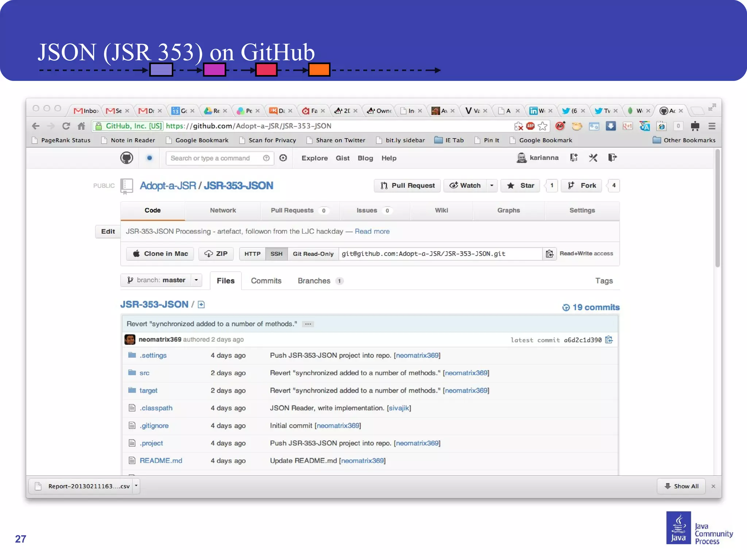The image size is (747, 560).
Task: Reload the page in browser
Action: tap(66, 126)
